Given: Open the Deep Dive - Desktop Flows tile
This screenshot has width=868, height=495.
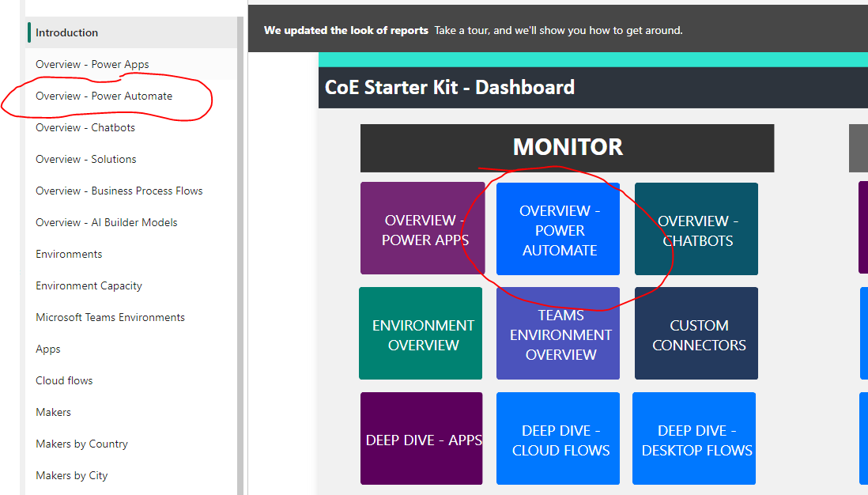Looking at the screenshot, I should click(x=693, y=438).
